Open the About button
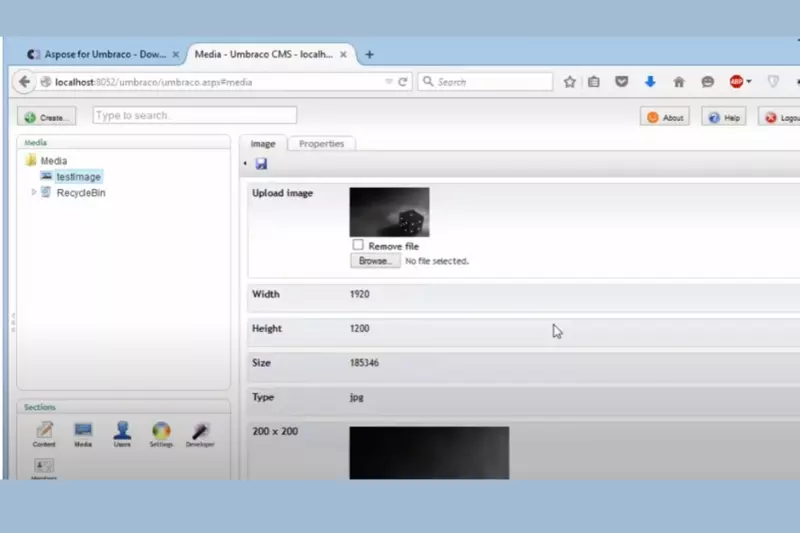This screenshot has height=533, width=800. 665,117
